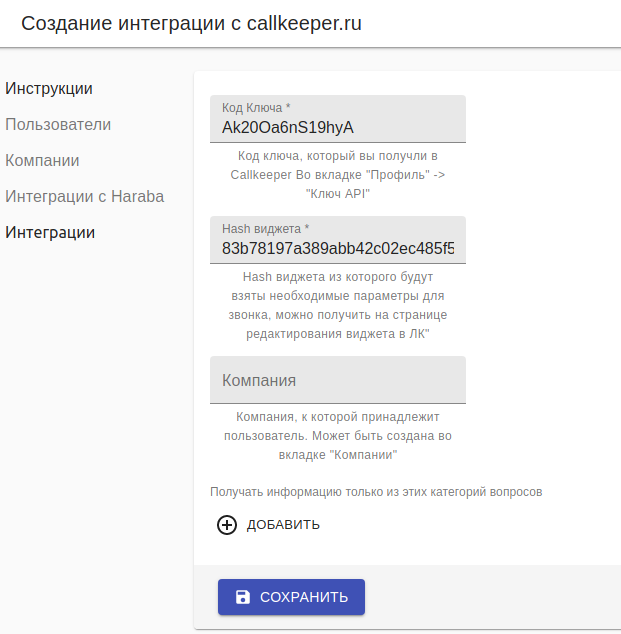Click the label Получать информацию только из этих категорий

click(376, 492)
